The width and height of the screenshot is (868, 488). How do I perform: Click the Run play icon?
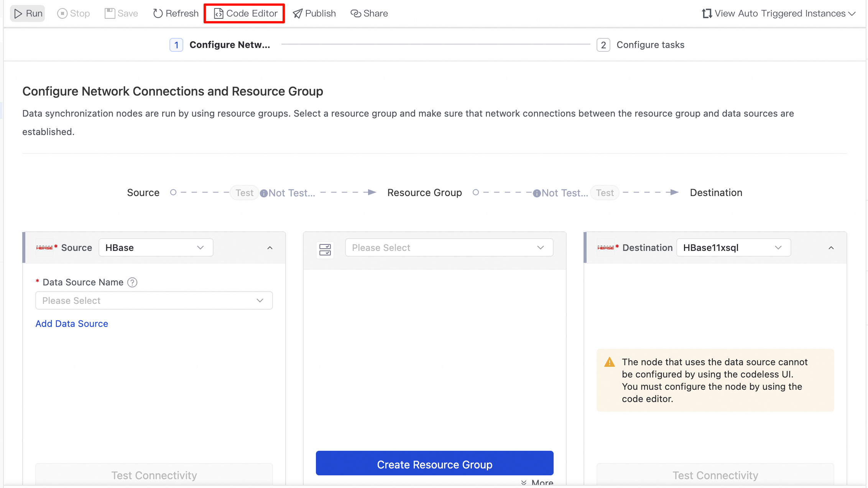tap(18, 13)
